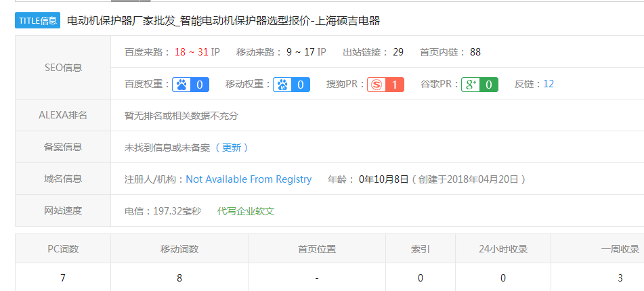Viewport: 644px width, 291px height.
Task: Click the 首页内链 value 88
Action: point(475,52)
